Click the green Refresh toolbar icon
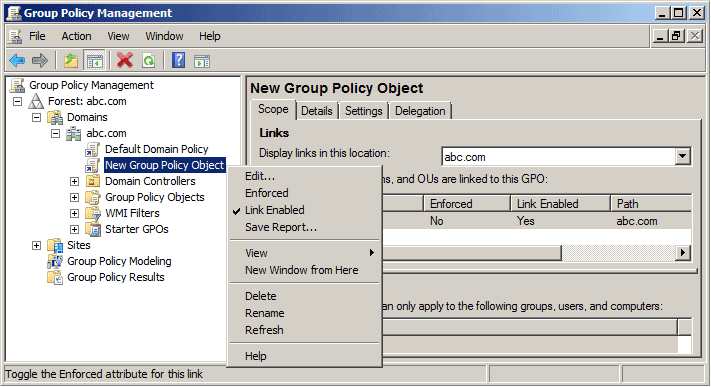 click(149, 60)
